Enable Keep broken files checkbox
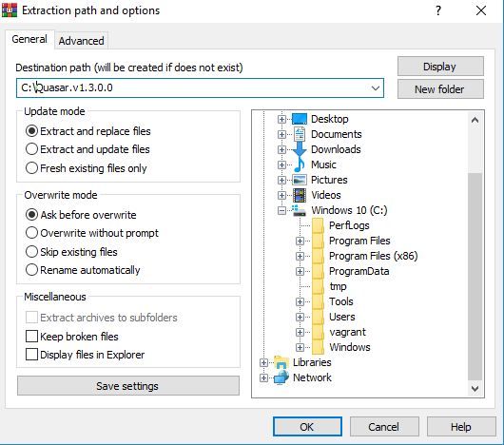The height and width of the screenshot is (445, 504). [x=72, y=337]
